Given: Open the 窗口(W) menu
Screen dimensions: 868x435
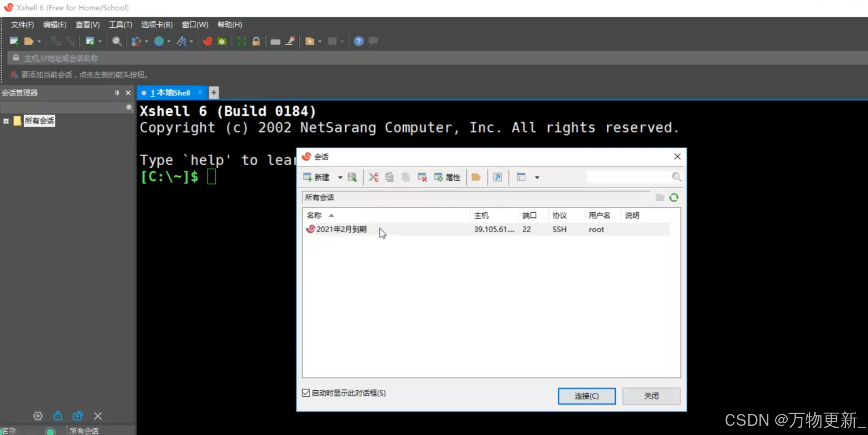Looking at the screenshot, I should point(195,25).
